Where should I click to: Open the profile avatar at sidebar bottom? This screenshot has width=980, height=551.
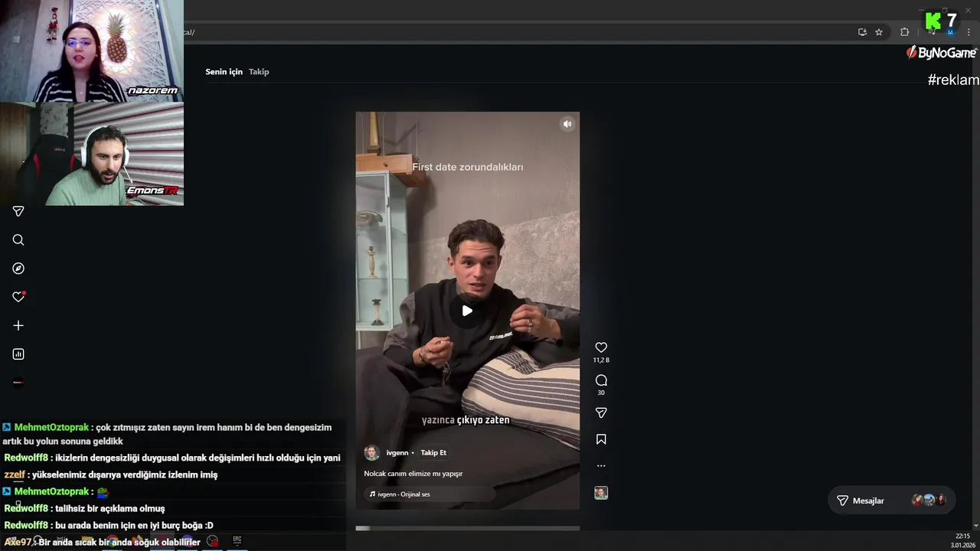[18, 383]
